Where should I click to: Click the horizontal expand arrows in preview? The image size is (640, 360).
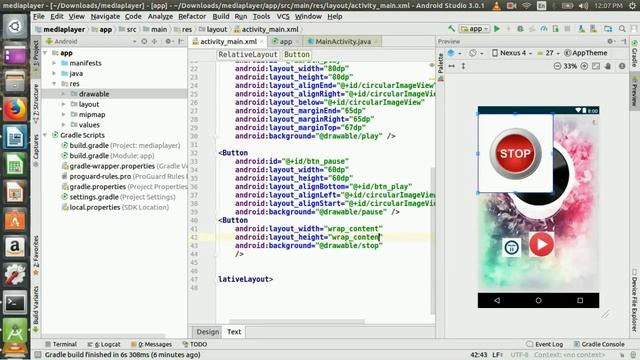tap(451, 66)
